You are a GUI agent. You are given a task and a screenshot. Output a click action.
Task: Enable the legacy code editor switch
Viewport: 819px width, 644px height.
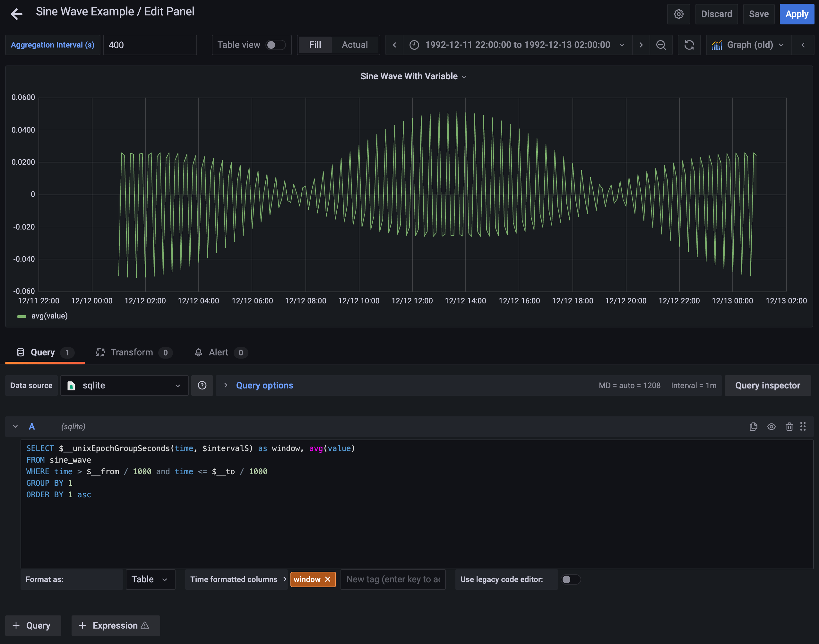[571, 579]
